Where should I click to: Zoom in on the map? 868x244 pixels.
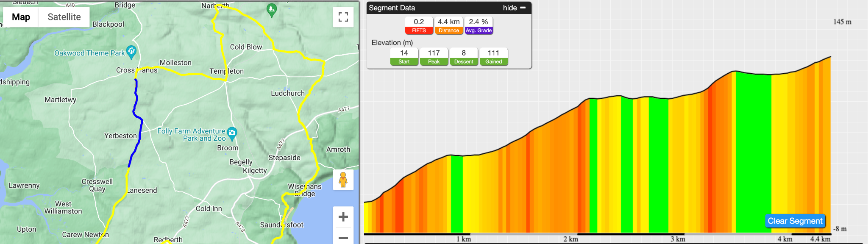[343, 217]
